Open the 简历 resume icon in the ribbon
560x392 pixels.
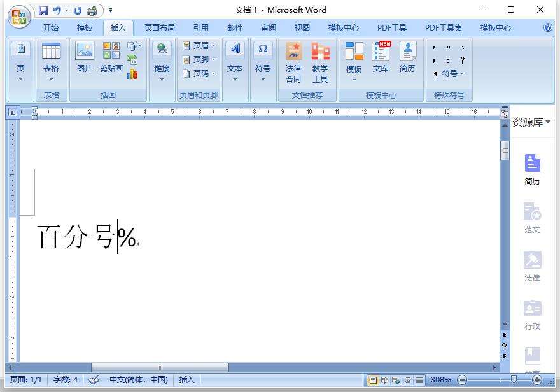(x=407, y=51)
